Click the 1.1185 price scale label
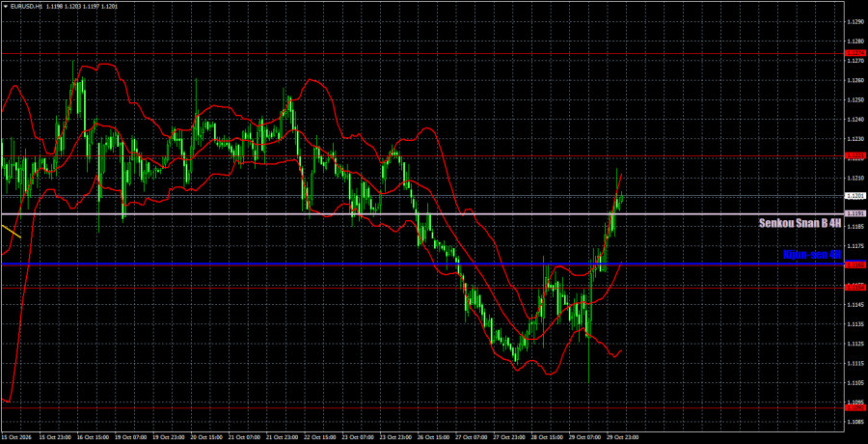 tap(855, 227)
